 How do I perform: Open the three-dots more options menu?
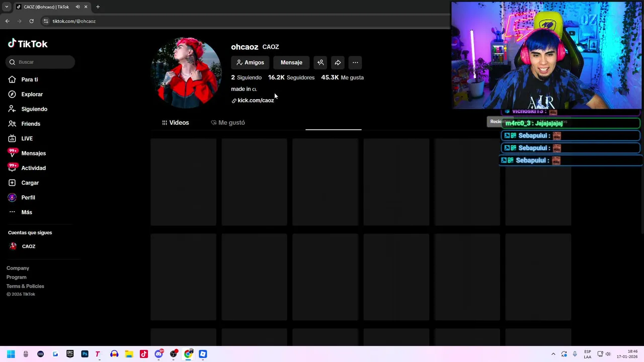[355, 62]
